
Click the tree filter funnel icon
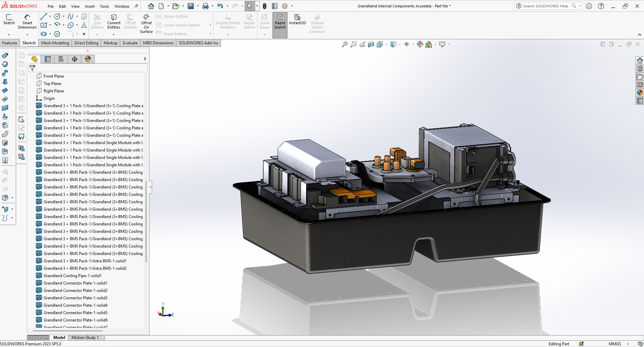pyautogui.click(x=33, y=68)
